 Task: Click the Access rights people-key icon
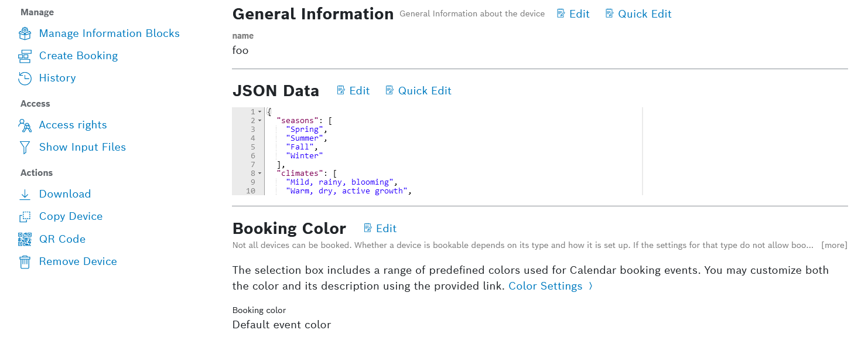pos(25,125)
